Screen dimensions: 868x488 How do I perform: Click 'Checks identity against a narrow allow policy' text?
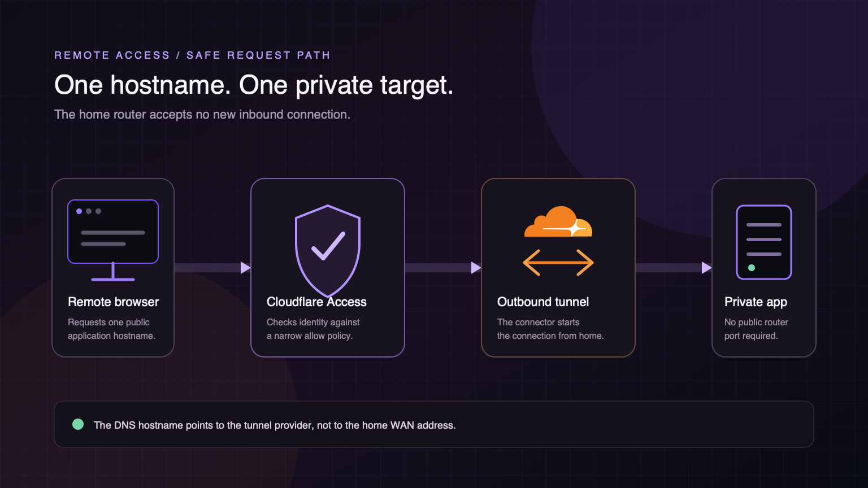point(313,329)
